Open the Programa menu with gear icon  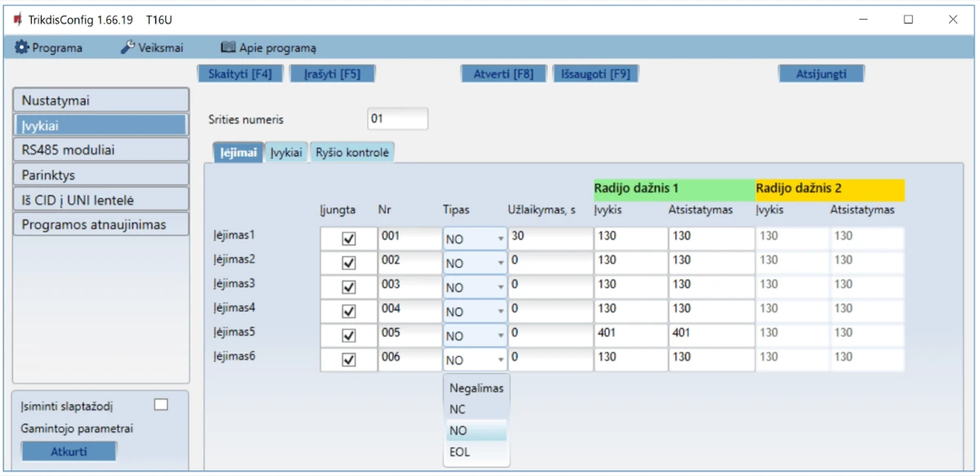49,48
